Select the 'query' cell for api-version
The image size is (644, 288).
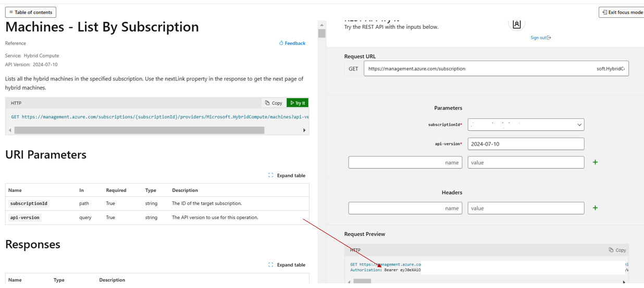pyautogui.click(x=85, y=218)
